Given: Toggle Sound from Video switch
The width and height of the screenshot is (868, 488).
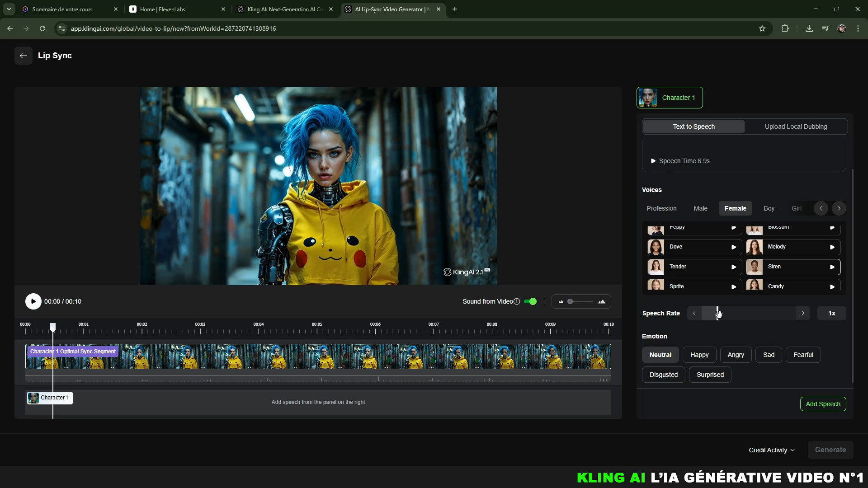Looking at the screenshot, I should [530, 301].
